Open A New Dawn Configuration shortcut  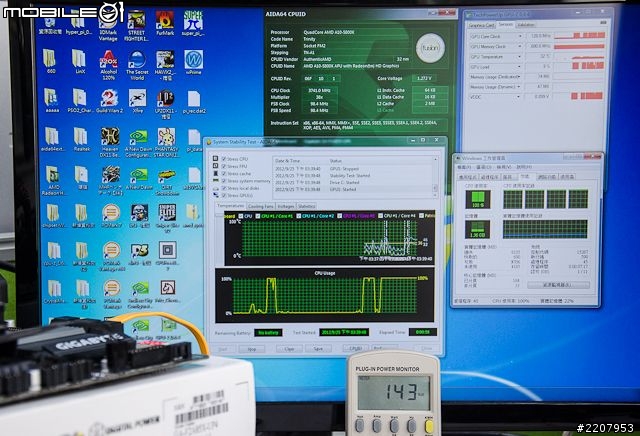point(138,144)
